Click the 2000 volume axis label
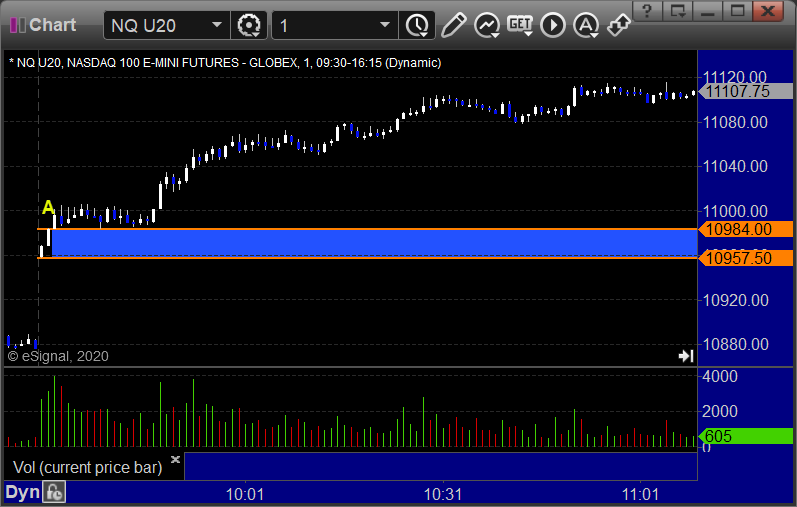Screen dimensions: 797x507 click(x=719, y=411)
